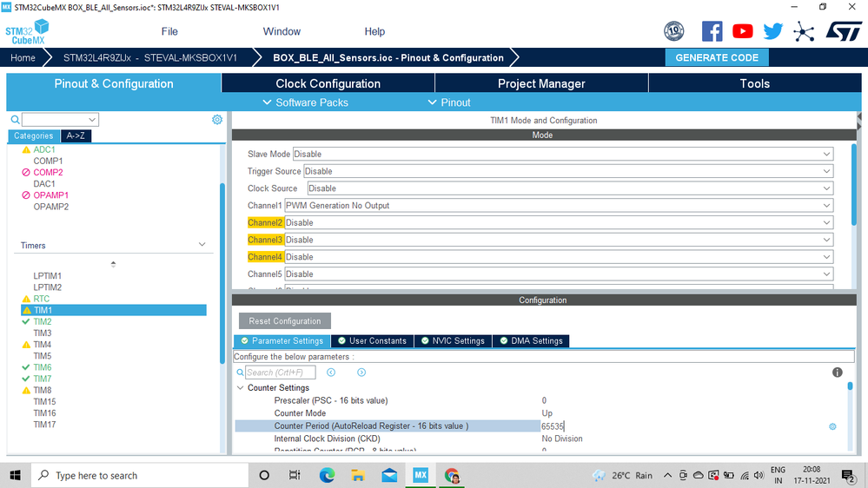Switch to Project Manager tab
868x488 pixels.
pos(541,83)
